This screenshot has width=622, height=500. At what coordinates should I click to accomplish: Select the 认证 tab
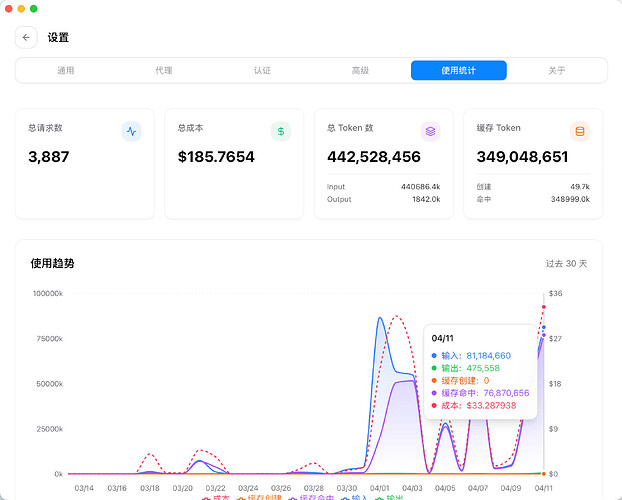[x=262, y=71]
